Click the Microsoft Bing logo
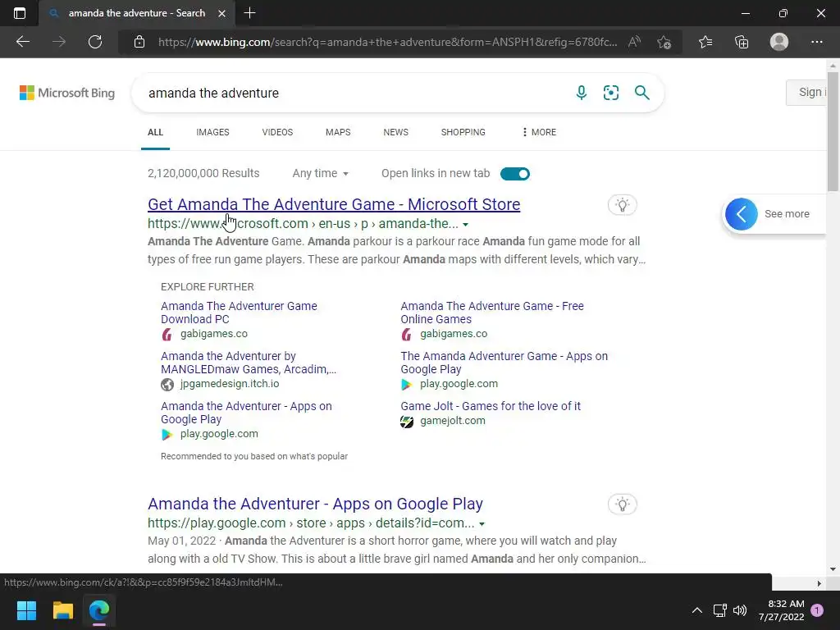 [67, 93]
